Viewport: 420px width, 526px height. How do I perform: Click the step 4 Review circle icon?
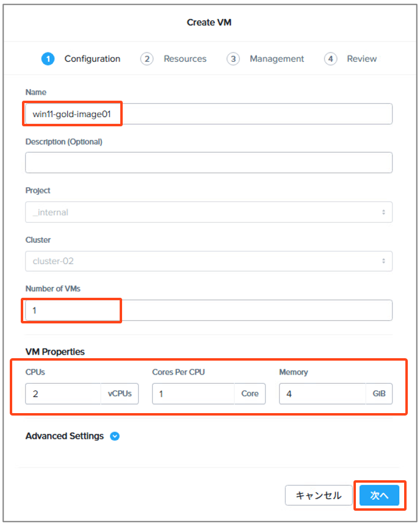[x=330, y=59]
